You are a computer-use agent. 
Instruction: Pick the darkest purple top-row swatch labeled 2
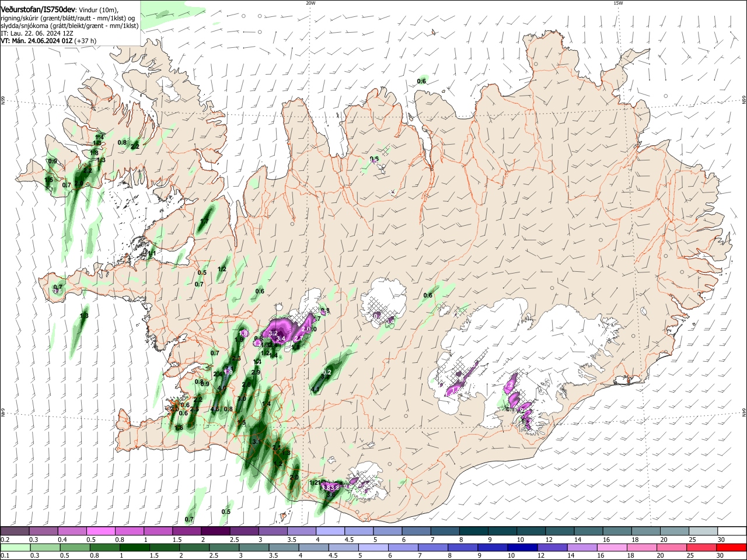[215, 531]
